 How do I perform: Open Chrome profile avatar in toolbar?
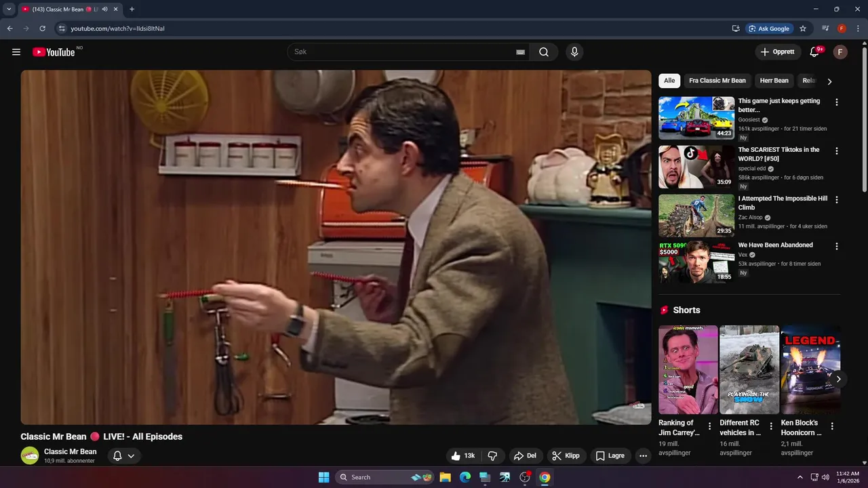click(x=842, y=28)
